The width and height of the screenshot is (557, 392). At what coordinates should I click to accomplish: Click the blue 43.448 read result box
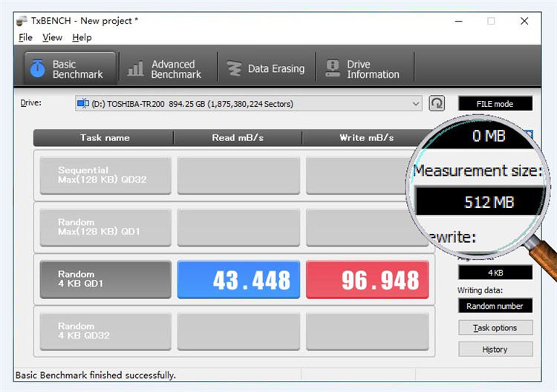point(238,279)
